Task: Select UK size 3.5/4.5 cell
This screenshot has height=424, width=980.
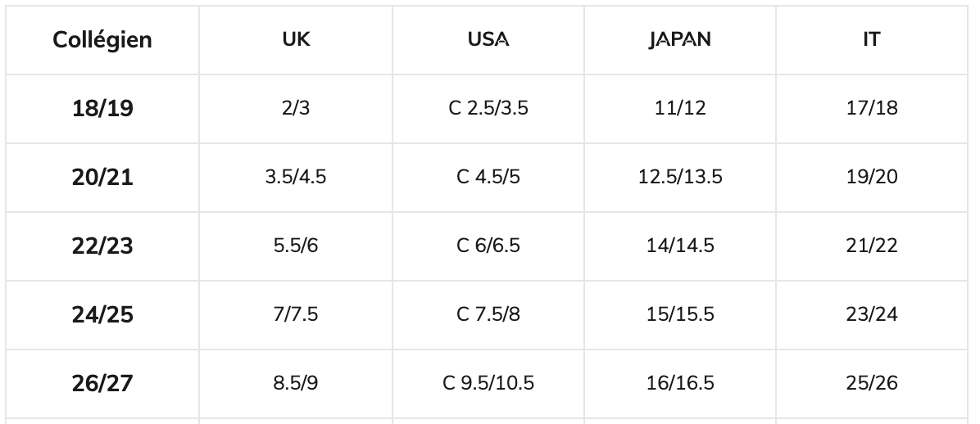Action: point(296,178)
